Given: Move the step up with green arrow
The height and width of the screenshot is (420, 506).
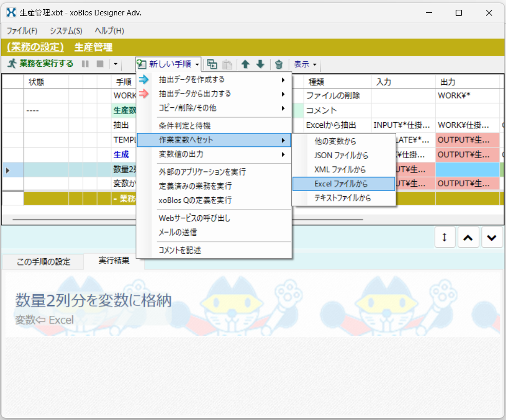Looking at the screenshot, I should click(245, 64).
